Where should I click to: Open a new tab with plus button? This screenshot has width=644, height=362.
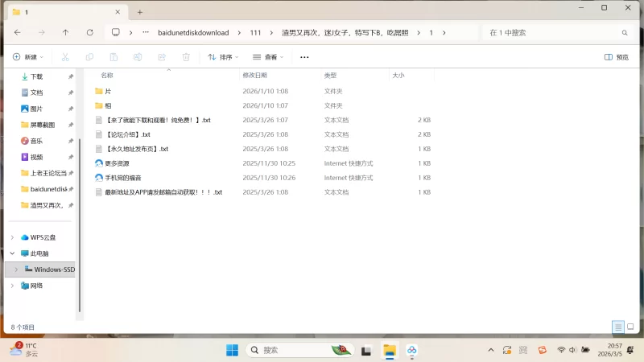(139, 12)
